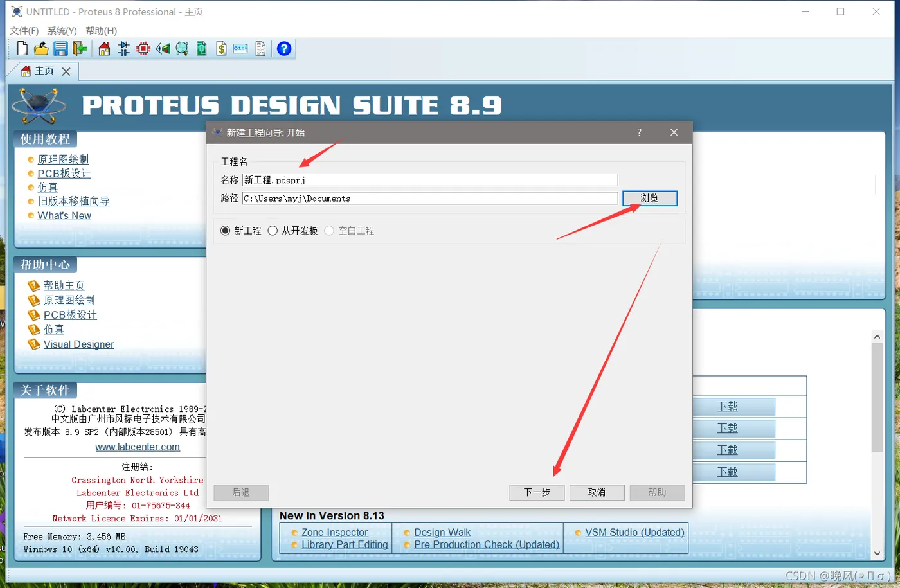
Task: Open the Zone Inspector link
Action: 335,533
